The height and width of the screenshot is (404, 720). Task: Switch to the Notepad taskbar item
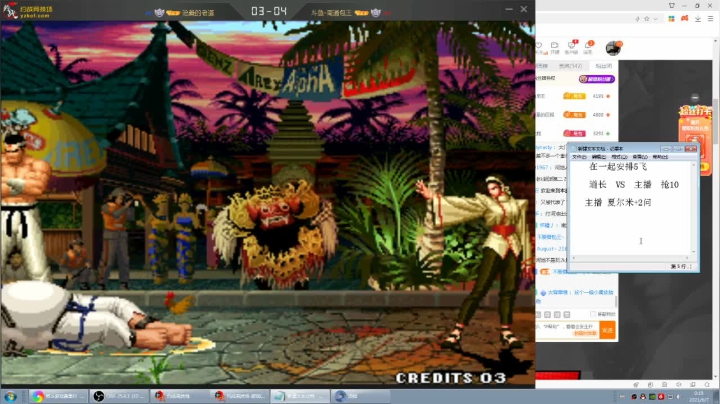point(299,396)
